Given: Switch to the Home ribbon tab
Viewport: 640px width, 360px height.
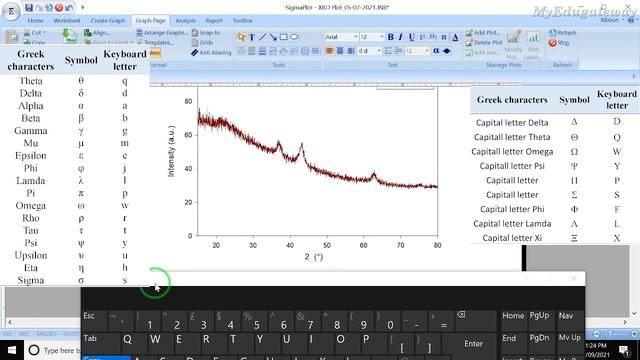Looking at the screenshot, I should click(36, 20).
